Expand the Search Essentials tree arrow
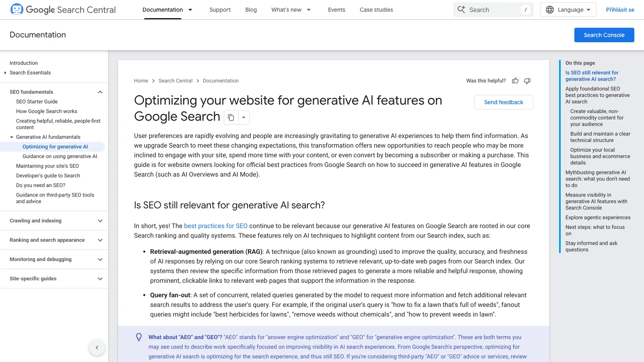The width and height of the screenshot is (644, 362). click(5, 73)
